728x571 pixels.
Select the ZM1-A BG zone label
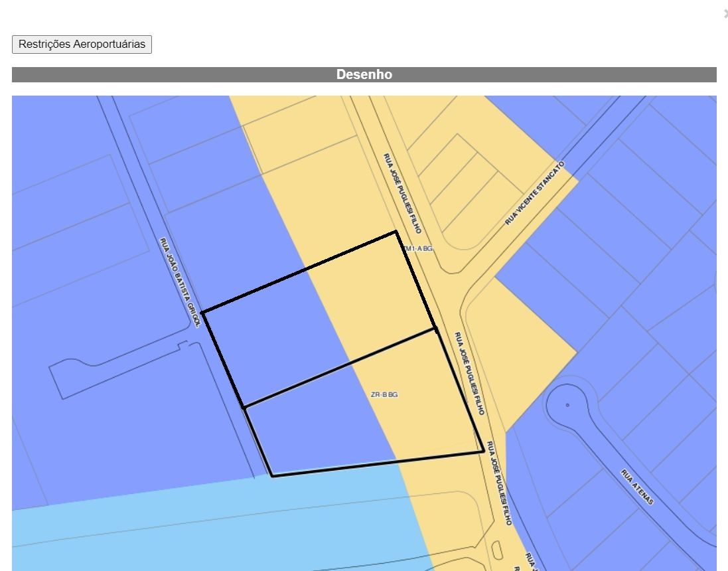[x=418, y=248]
